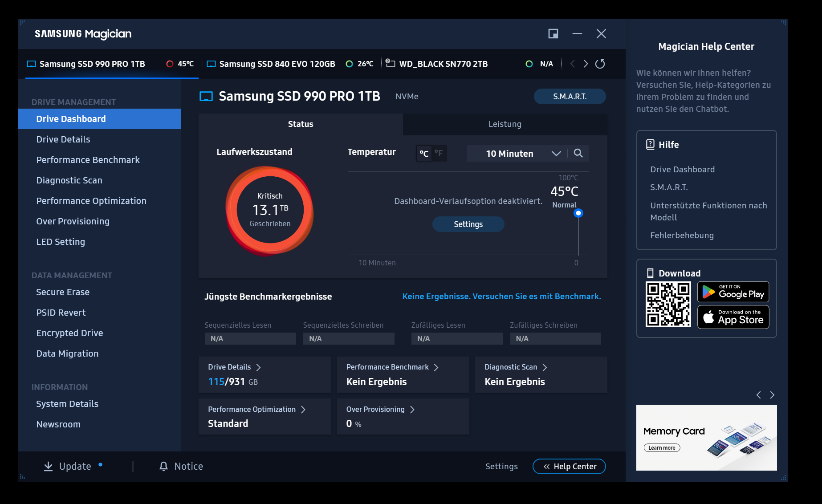Open Data Migration in the sidebar
The height and width of the screenshot is (504, 822).
pos(99,354)
